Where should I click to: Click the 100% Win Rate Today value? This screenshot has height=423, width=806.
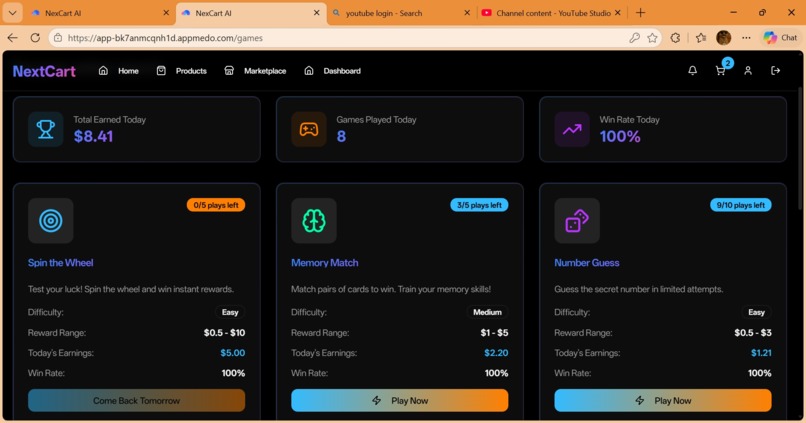click(620, 136)
